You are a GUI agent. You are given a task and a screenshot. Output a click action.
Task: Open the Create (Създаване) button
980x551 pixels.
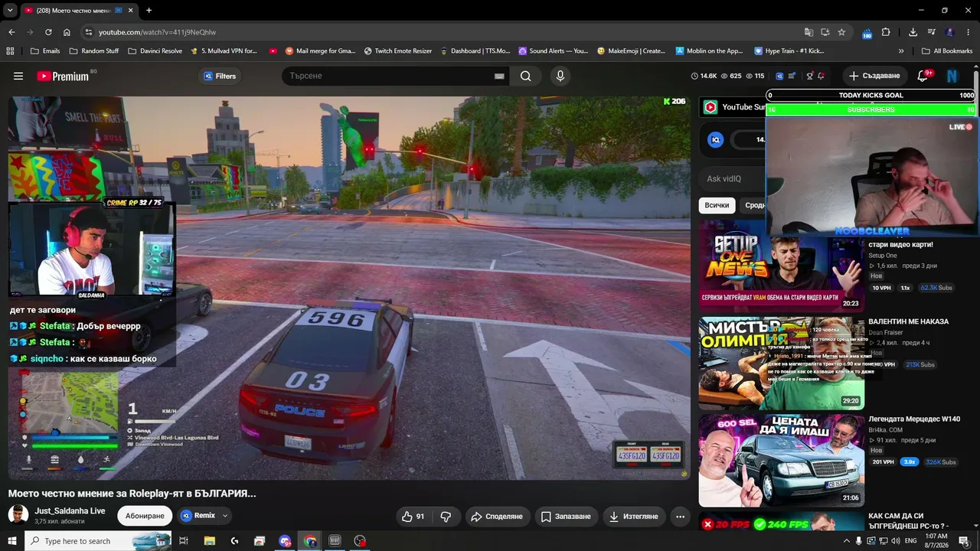coord(874,76)
